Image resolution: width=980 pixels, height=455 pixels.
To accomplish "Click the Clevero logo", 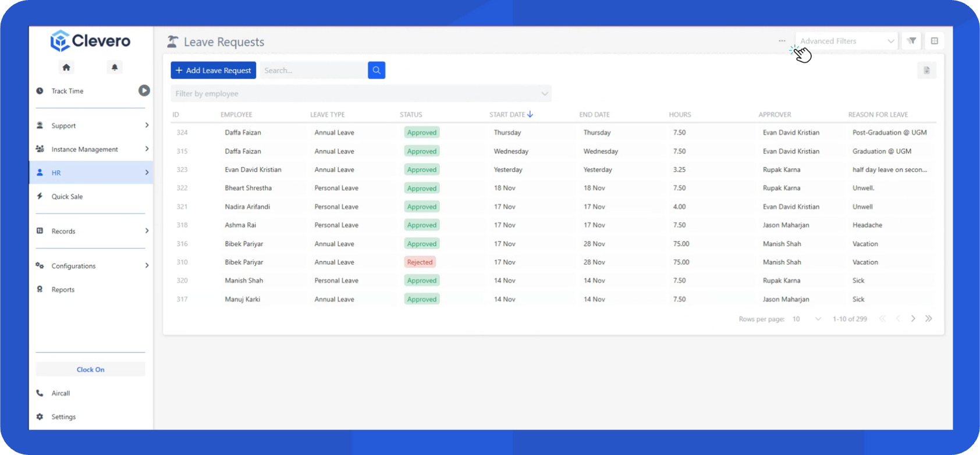I will tap(90, 41).
